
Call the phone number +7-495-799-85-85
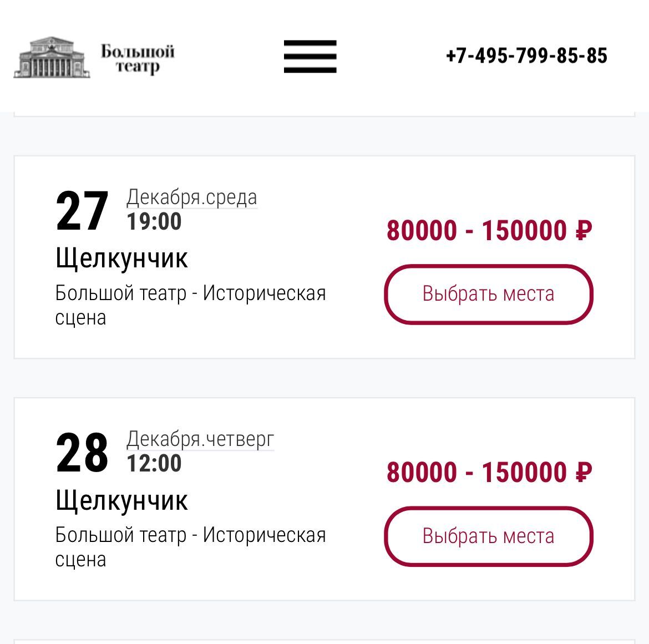tap(526, 56)
